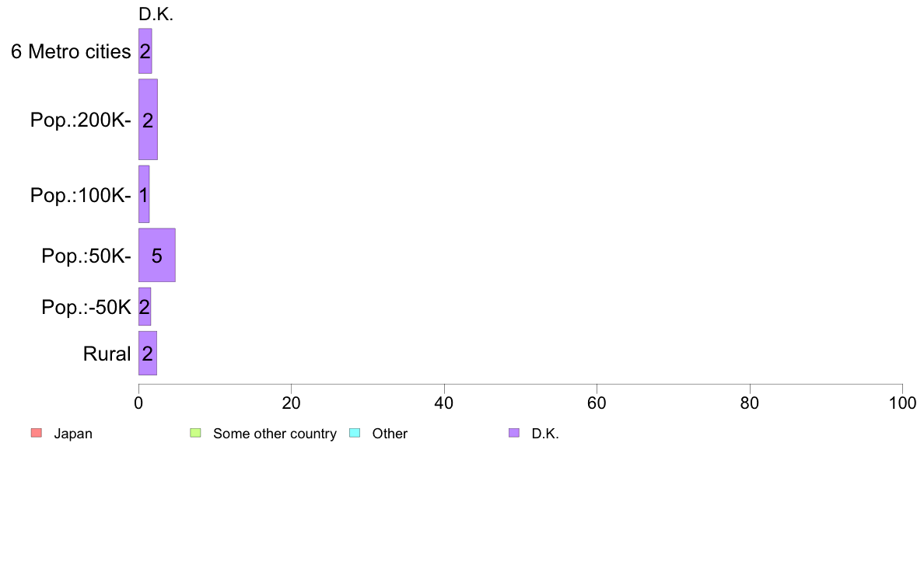Click the Japan red legend swatch

pos(37,433)
